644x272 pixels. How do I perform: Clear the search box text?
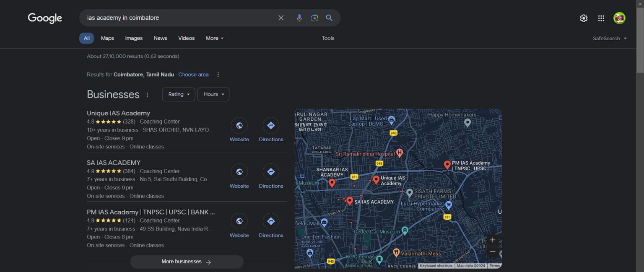281,18
